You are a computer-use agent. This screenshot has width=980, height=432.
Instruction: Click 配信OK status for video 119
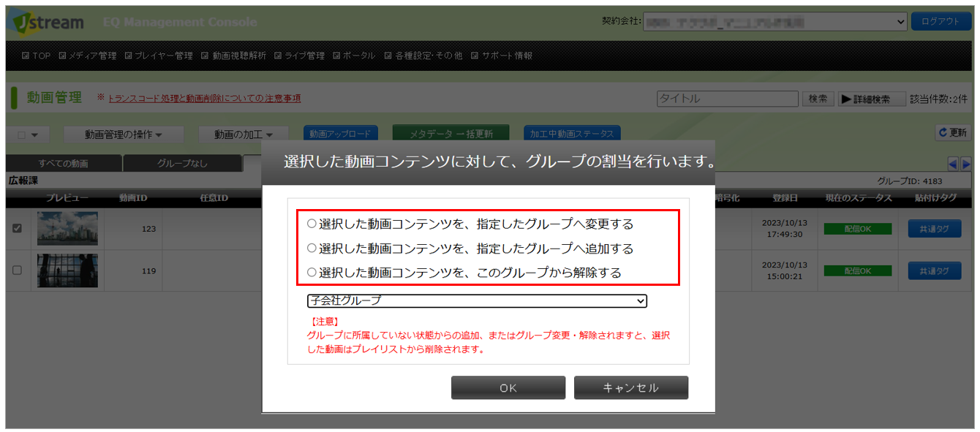(858, 270)
